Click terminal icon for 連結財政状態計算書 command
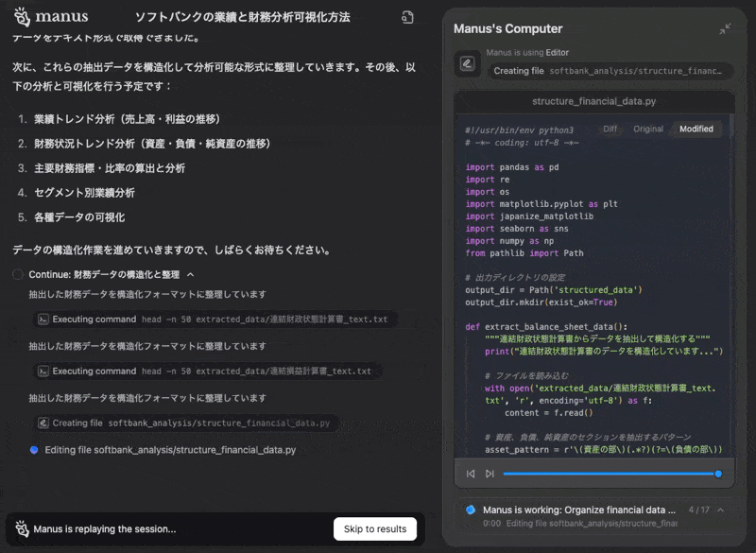The width and height of the screenshot is (756, 553). 43,320
